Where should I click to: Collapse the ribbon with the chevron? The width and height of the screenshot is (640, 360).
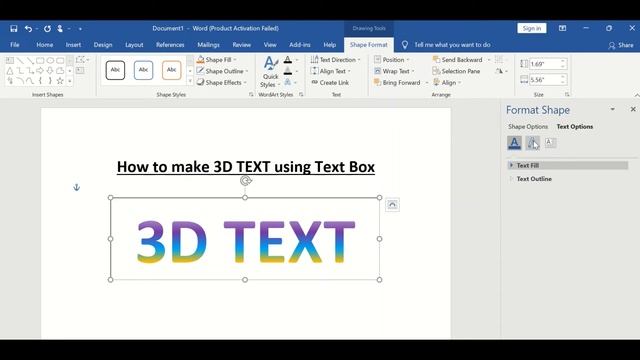637,95
